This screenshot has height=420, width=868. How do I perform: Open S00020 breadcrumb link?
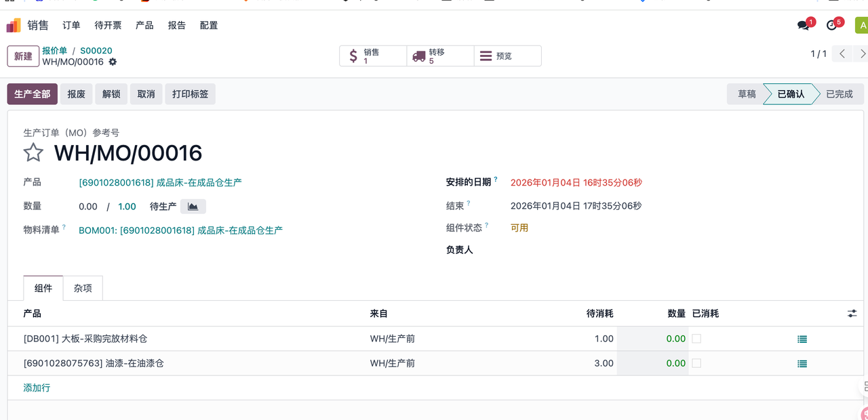pos(96,51)
